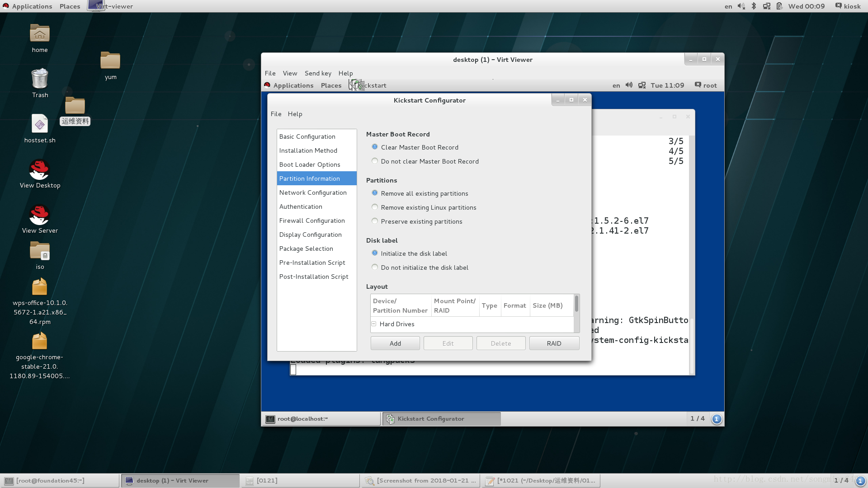The height and width of the screenshot is (488, 868).
Task: Select Network Configuration section
Action: [x=316, y=192]
